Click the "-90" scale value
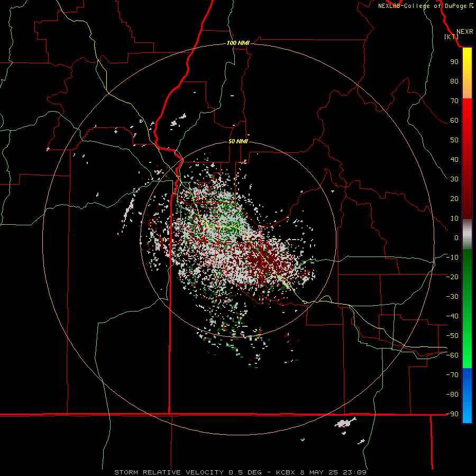Viewport: 476px width, 476px height. click(x=452, y=414)
